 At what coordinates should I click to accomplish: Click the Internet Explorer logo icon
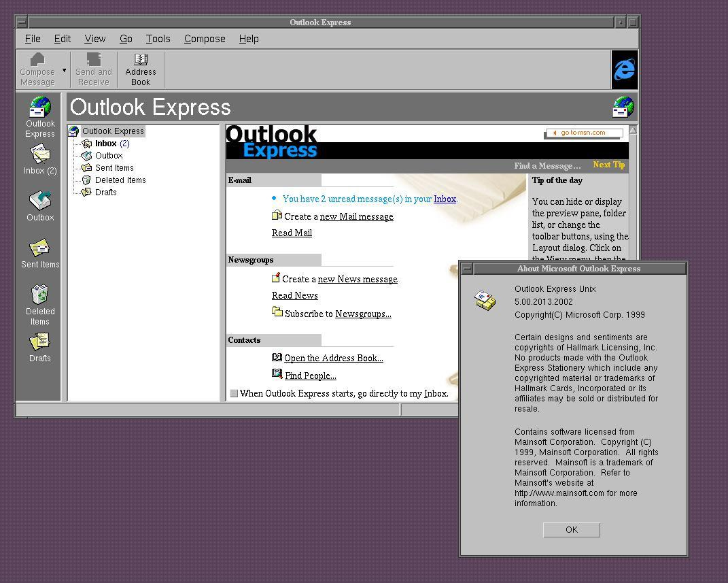[624, 69]
